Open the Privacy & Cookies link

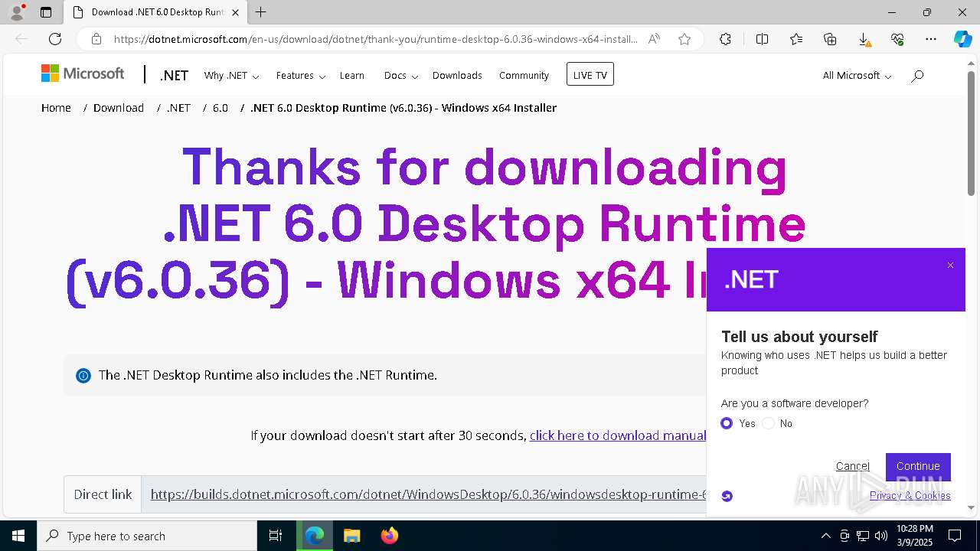coord(910,495)
